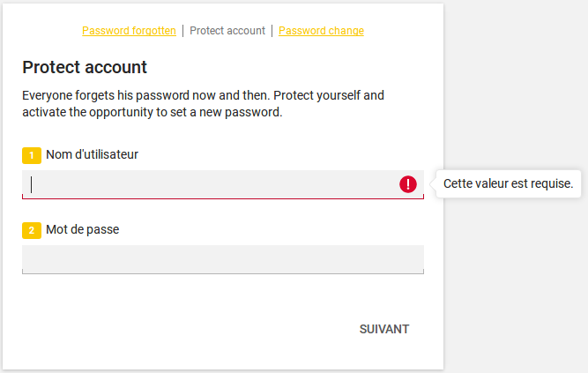The image size is (588, 373).
Task: Click the Mot de passe label
Action: click(82, 229)
